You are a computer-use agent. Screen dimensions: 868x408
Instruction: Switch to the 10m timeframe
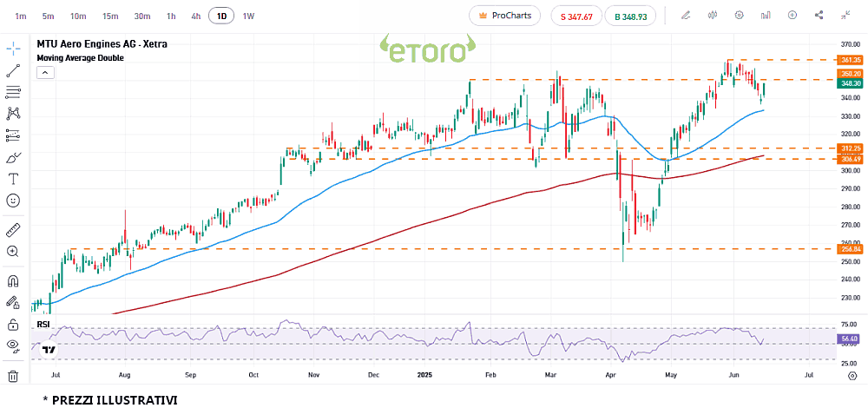click(78, 16)
